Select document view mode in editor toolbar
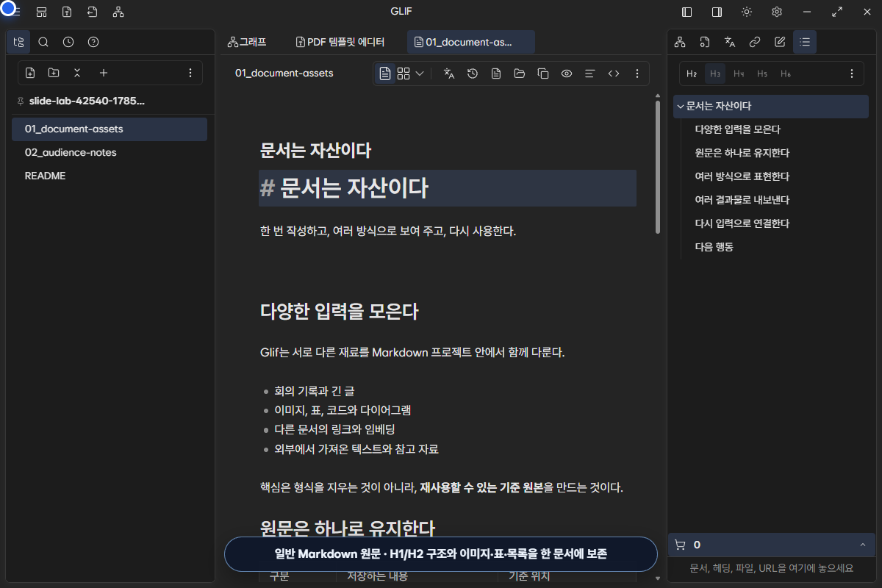 (385, 73)
